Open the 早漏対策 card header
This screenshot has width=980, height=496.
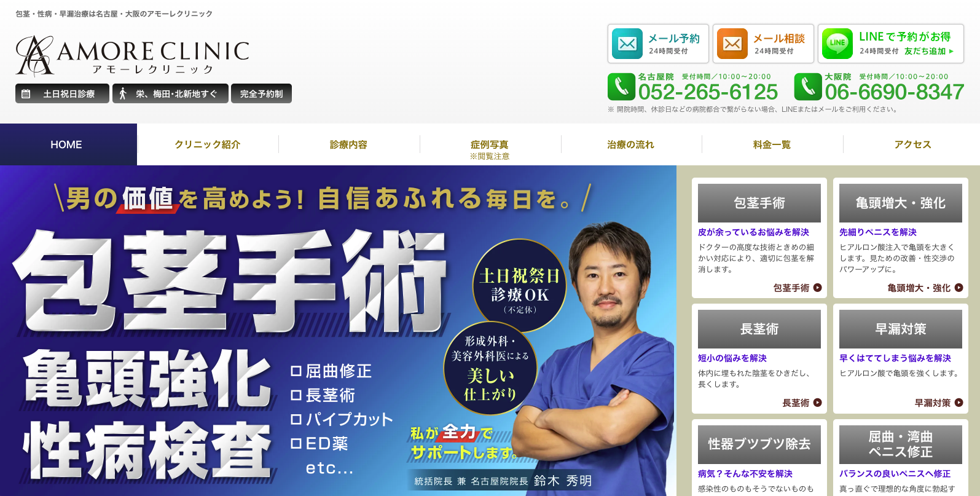901,329
